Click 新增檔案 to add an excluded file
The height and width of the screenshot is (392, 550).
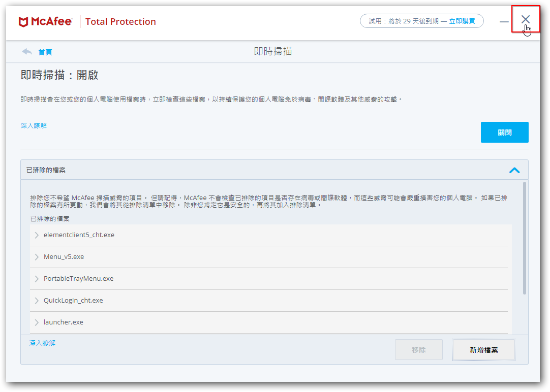(483, 350)
